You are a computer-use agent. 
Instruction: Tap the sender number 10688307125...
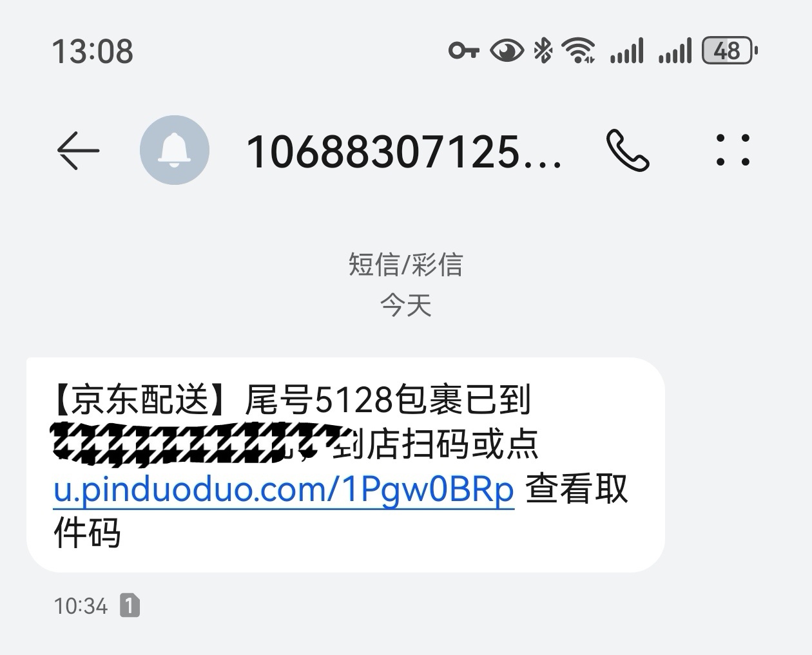click(404, 153)
